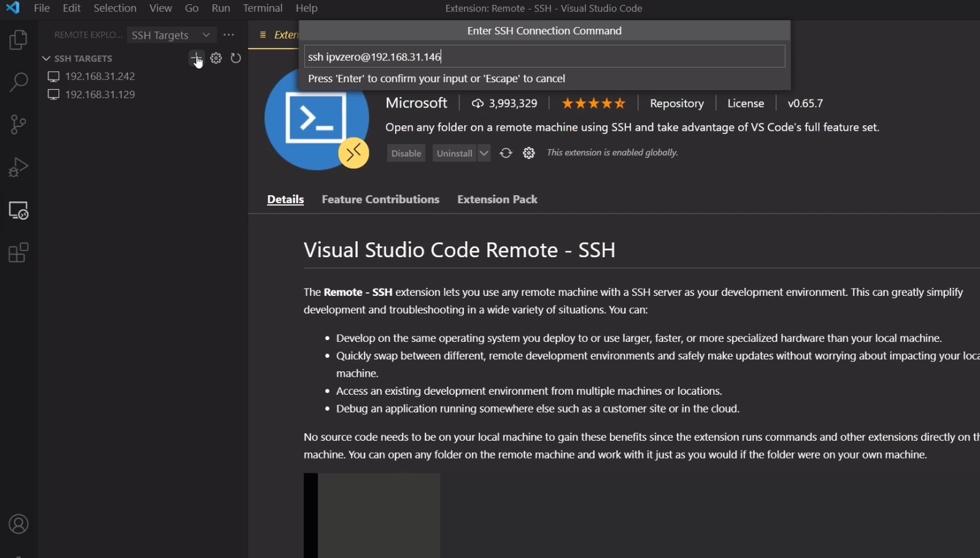Switch to the Extension Pack tab
Viewport: 980px width, 558px height.
point(497,200)
